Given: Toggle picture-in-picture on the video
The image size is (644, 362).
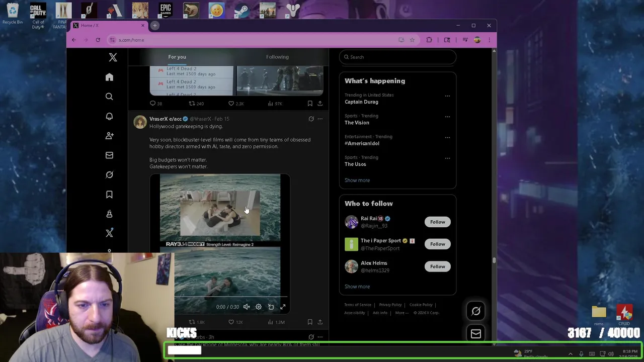Looking at the screenshot, I should [271, 307].
